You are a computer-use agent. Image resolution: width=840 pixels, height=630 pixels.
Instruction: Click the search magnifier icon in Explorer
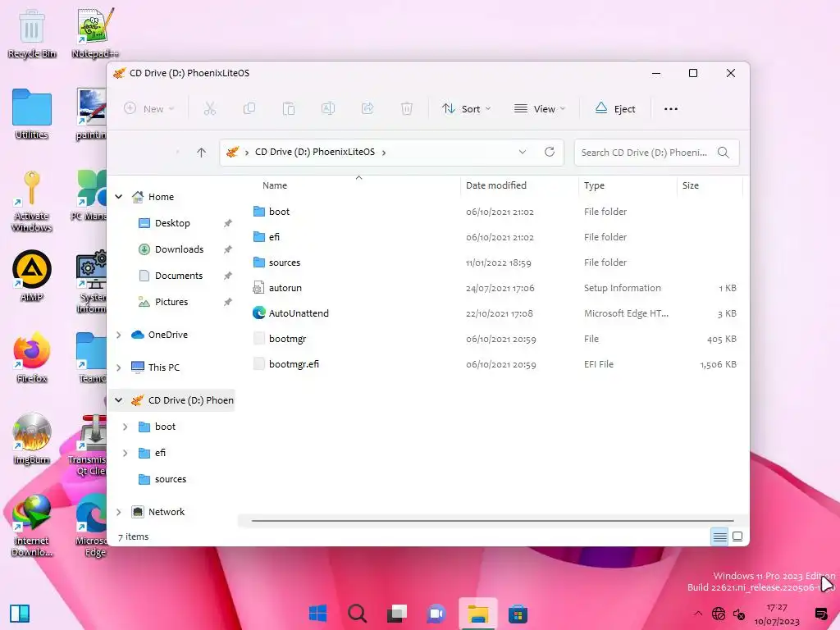[x=724, y=153]
